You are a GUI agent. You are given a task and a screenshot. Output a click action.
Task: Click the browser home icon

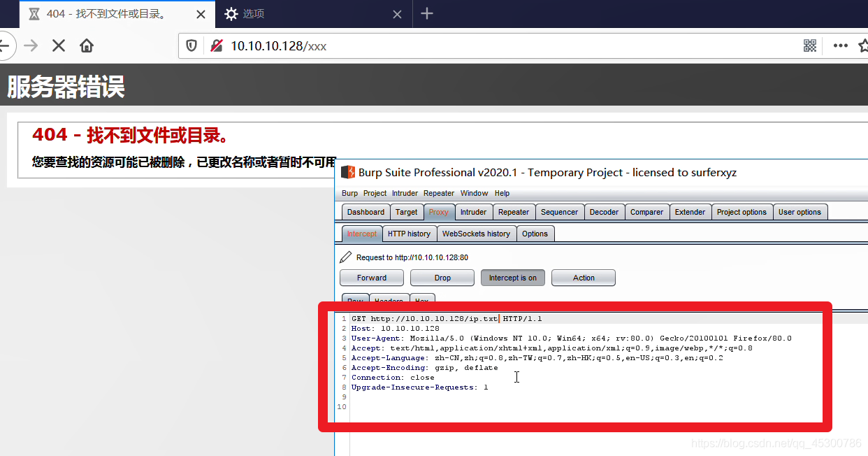coord(87,46)
